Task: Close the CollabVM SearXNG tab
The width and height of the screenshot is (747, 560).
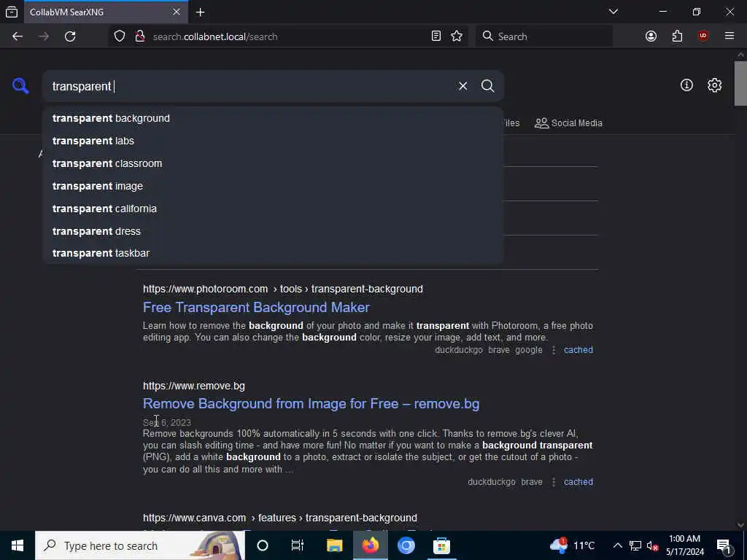Action: click(177, 12)
